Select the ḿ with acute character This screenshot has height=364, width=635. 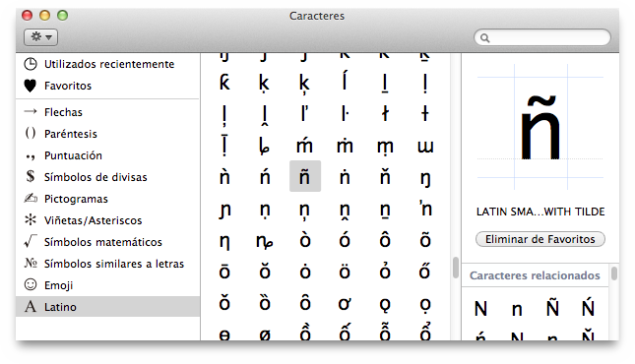coord(304,146)
